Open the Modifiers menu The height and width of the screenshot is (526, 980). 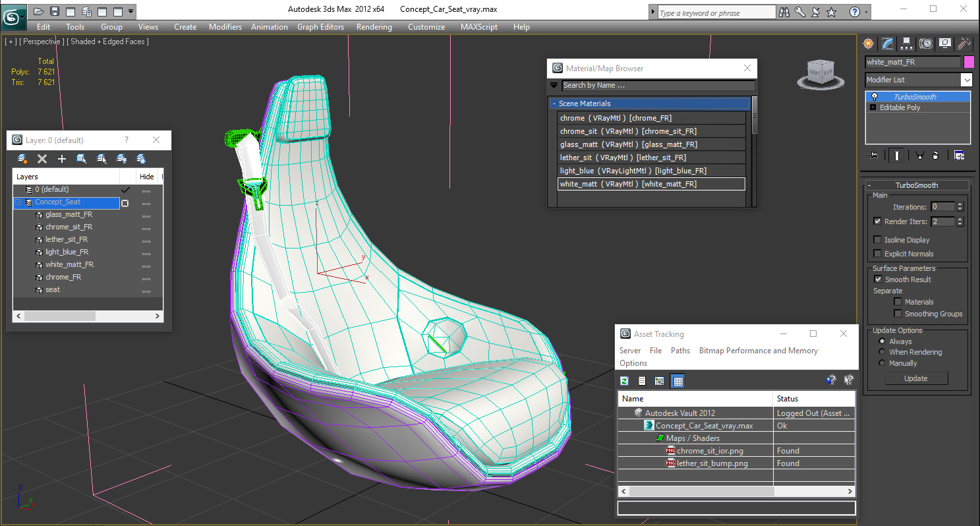tap(225, 27)
